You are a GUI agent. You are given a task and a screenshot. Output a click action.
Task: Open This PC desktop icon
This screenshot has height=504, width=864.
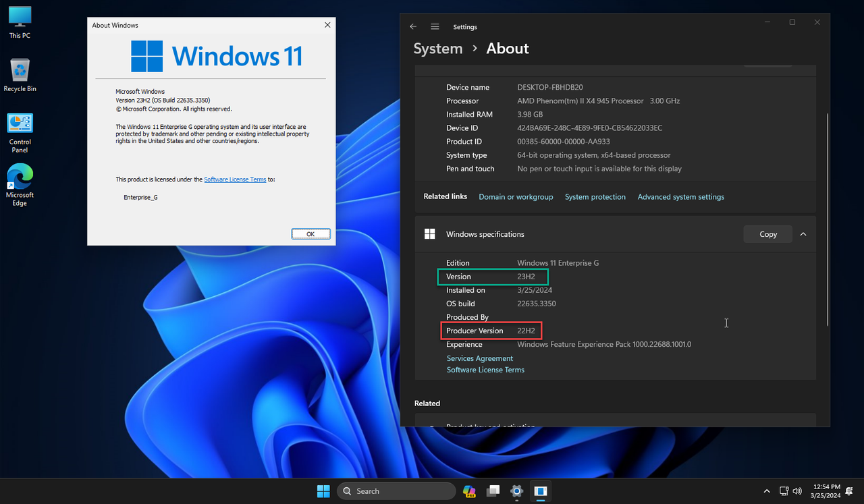[x=20, y=22]
